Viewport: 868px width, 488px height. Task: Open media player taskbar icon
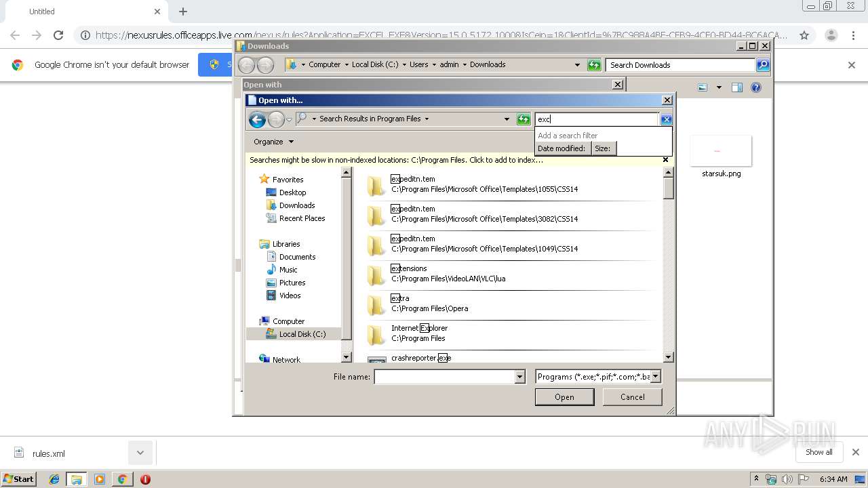click(100, 479)
